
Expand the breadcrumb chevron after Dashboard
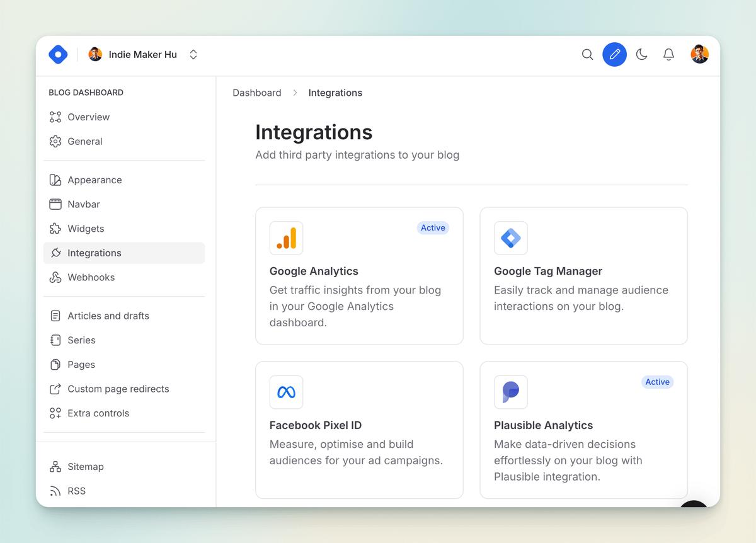(x=295, y=93)
